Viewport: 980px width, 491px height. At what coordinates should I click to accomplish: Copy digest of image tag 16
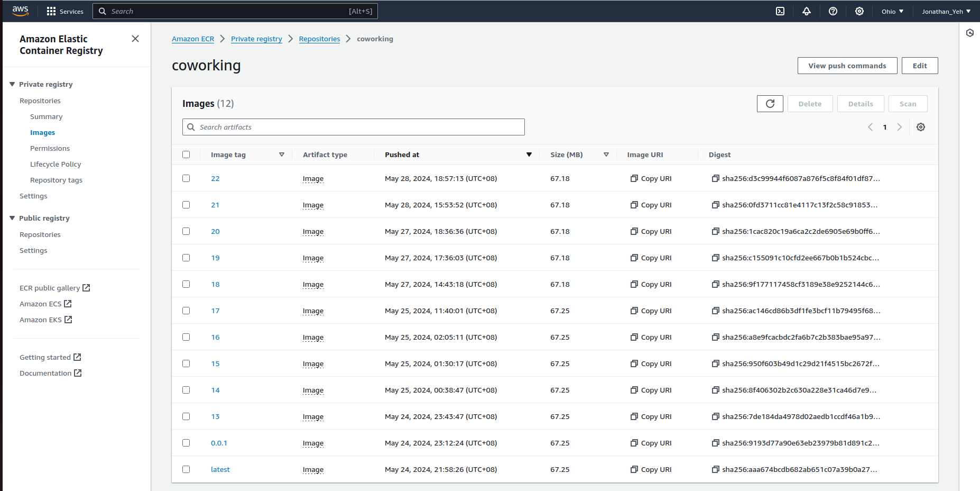[x=716, y=337]
